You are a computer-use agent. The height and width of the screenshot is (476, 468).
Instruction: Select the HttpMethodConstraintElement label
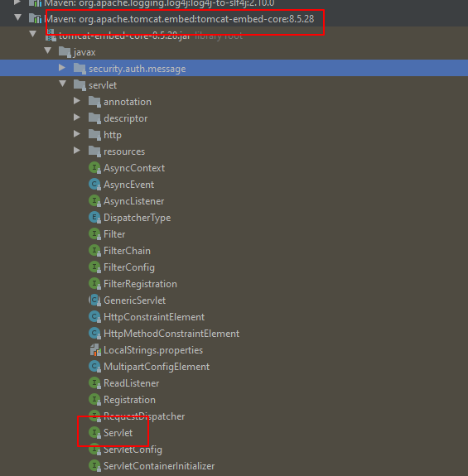171,334
